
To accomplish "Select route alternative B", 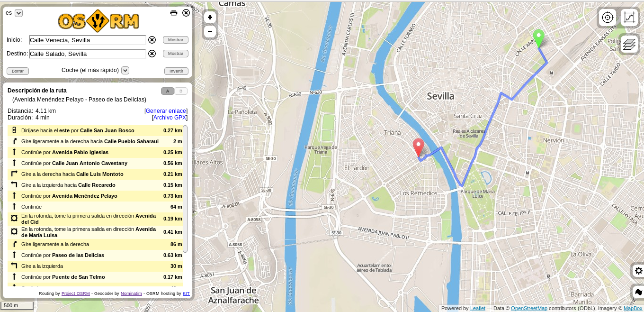I will (x=181, y=91).
